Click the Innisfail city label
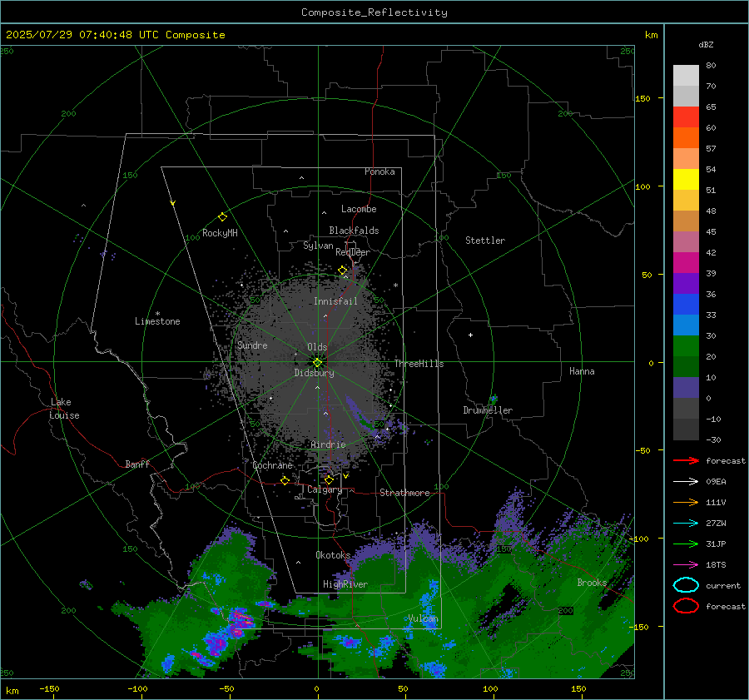Screen dimensions: 749x700 [335, 301]
